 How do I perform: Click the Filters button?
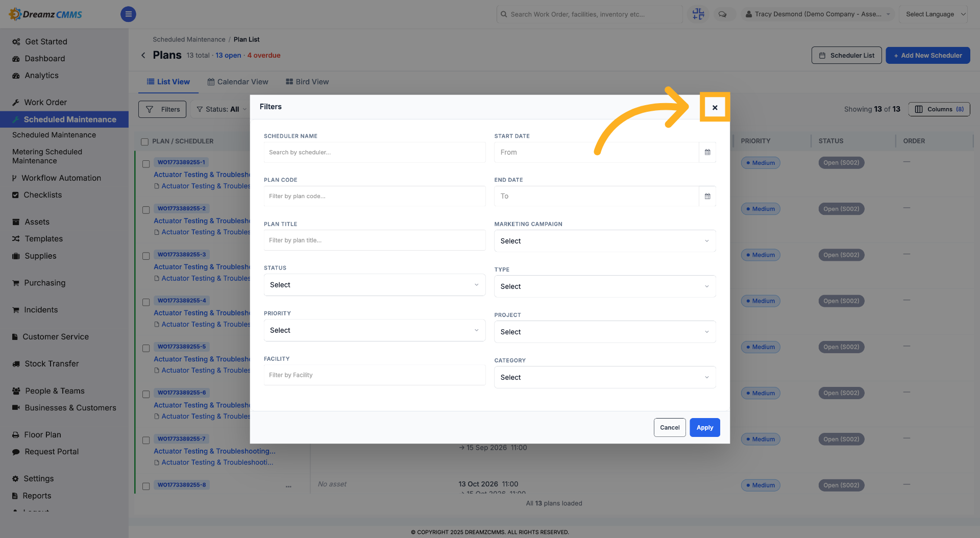[162, 109]
